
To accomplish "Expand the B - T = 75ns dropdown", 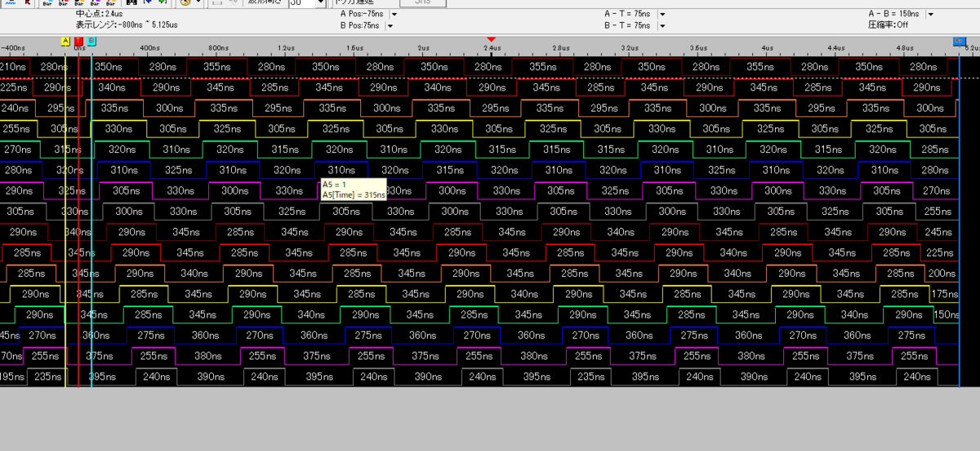I will click(x=661, y=25).
